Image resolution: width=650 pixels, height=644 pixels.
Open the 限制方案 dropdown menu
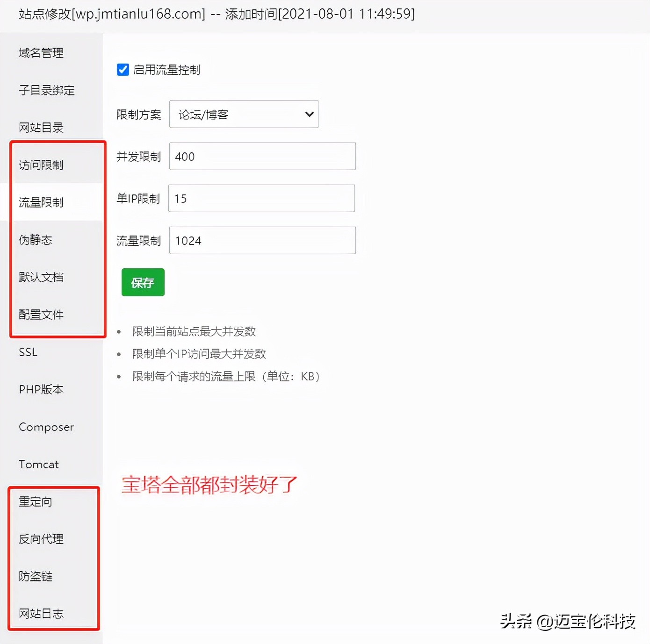click(x=244, y=114)
